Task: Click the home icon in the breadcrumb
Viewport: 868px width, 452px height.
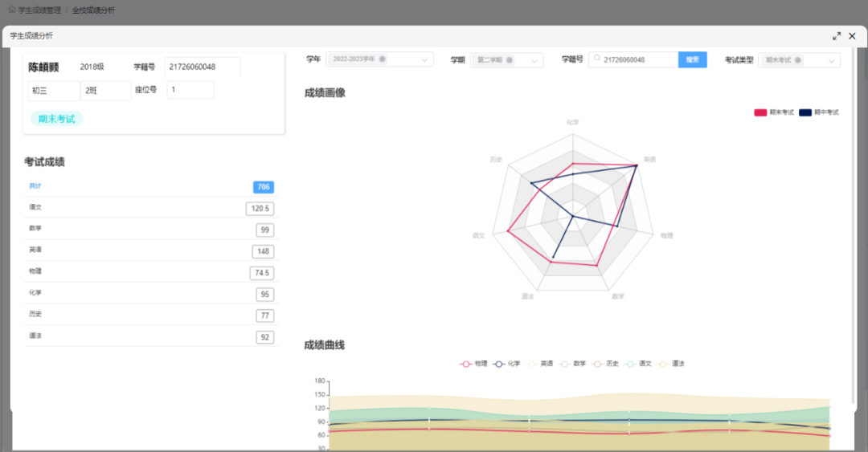Action: point(11,10)
